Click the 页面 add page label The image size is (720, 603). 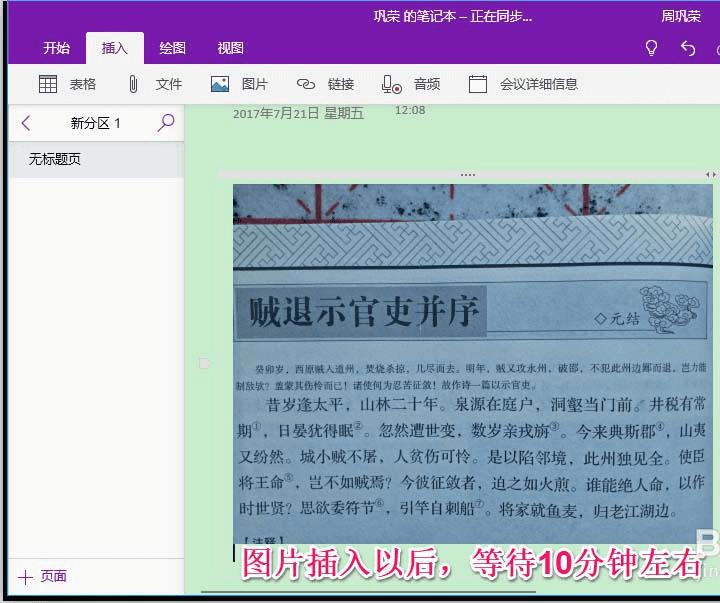pyautogui.click(x=53, y=576)
